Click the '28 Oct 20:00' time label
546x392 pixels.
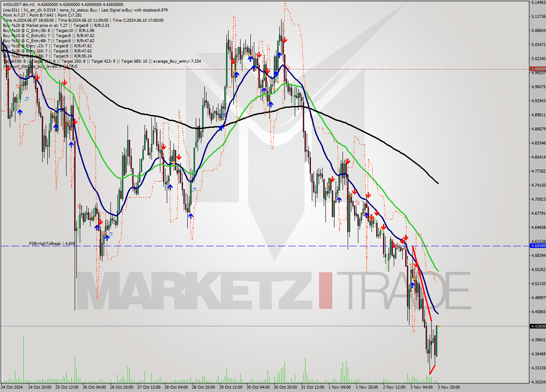203,387
